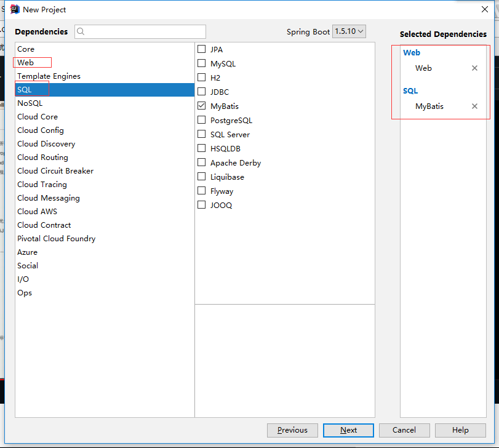Cancel the new project wizard
Image resolution: width=499 pixels, height=448 pixels.
click(x=404, y=430)
